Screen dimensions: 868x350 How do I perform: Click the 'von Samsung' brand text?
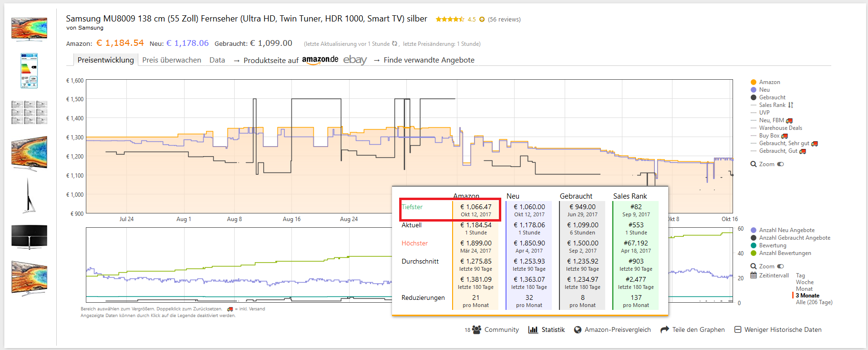click(x=85, y=28)
